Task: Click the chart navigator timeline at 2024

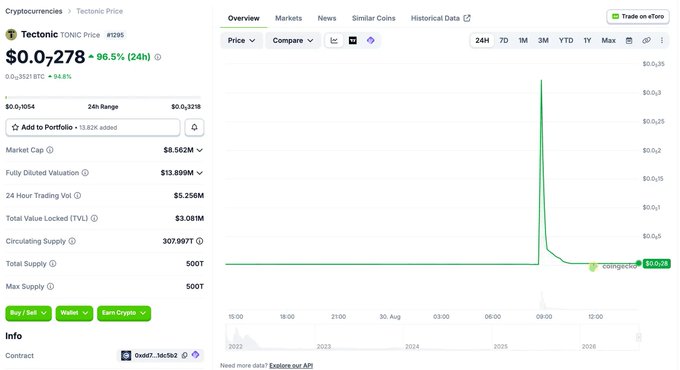Action: pyautogui.click(x=412, y=346)
